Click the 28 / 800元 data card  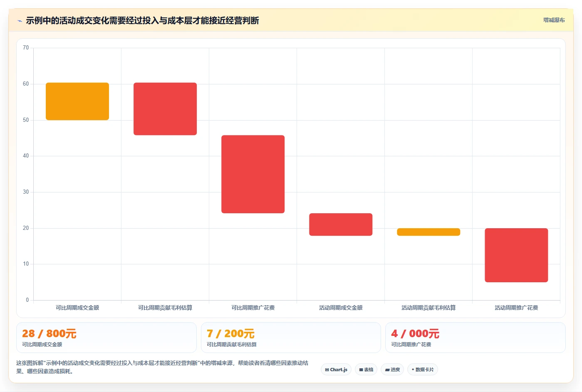tap(106, 338)
